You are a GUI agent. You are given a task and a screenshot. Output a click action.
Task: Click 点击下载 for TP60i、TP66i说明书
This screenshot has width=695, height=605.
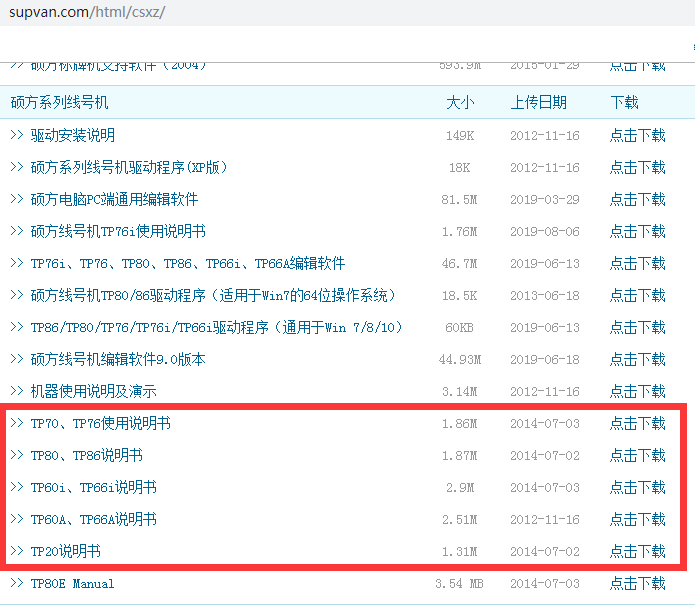pyautogui.click(x=637, y=488)
